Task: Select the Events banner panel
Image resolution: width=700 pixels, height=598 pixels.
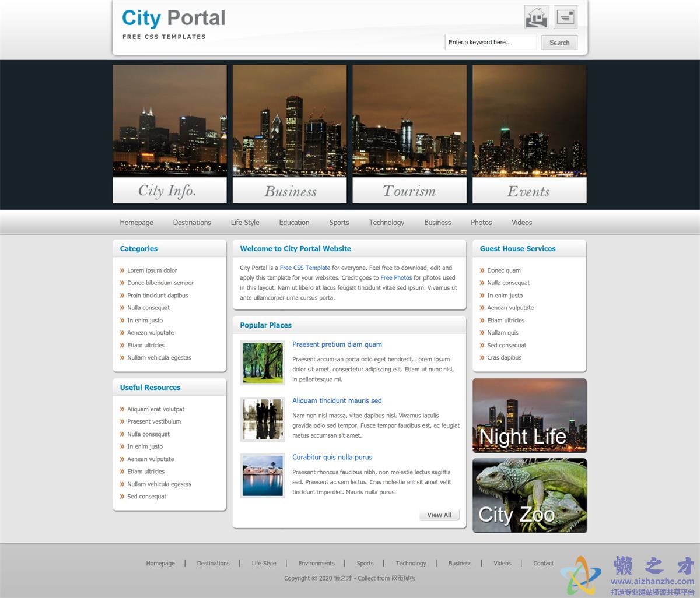Action: coord(529,133)
